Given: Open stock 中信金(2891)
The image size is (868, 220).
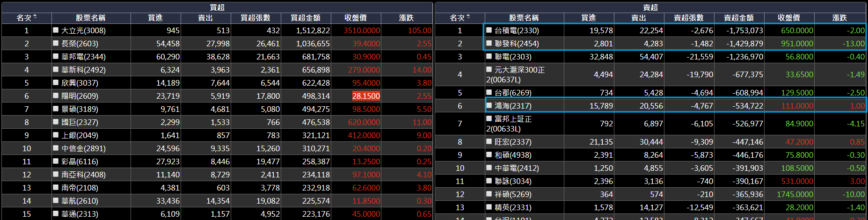Looking at the screenshot, I should pos(83,148).
